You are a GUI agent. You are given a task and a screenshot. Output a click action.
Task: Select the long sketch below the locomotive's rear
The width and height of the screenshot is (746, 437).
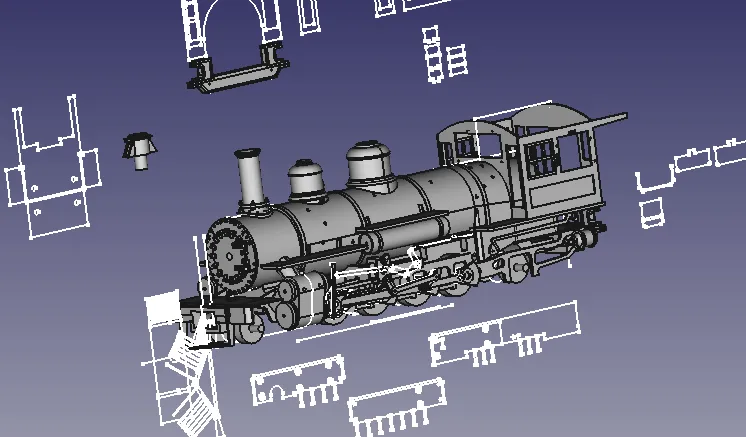[x=506, y=336]
